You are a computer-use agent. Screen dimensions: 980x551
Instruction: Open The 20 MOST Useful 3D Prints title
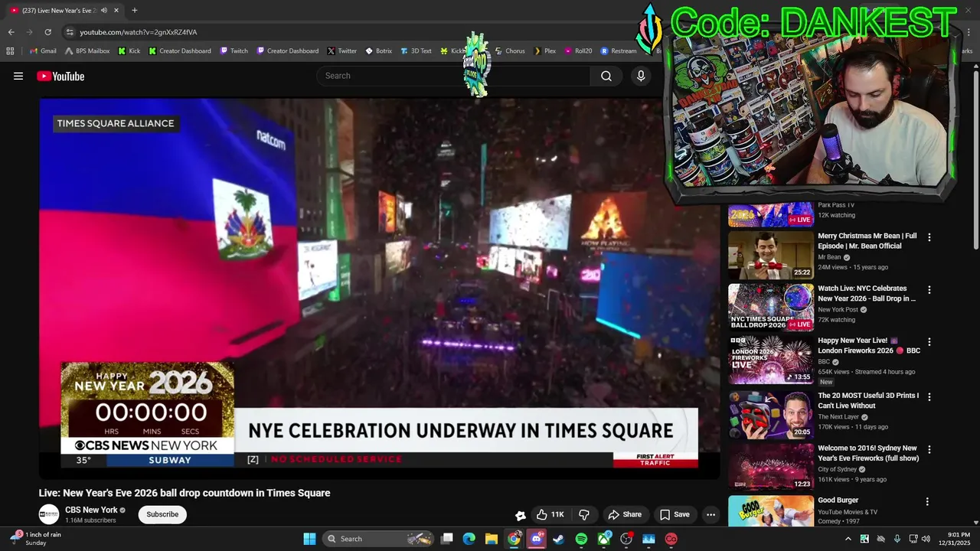tap(868, 400)
